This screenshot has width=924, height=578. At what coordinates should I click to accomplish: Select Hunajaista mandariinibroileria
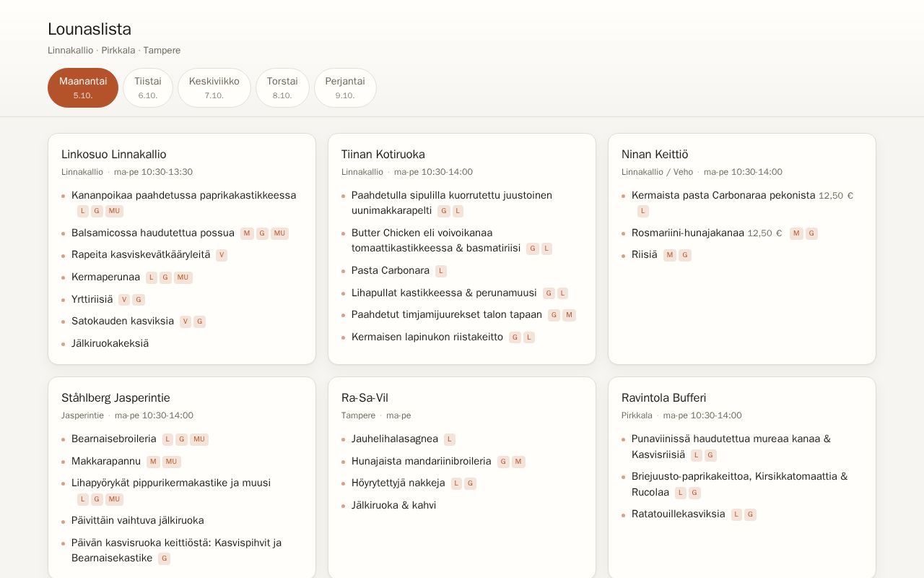point(422,461)
